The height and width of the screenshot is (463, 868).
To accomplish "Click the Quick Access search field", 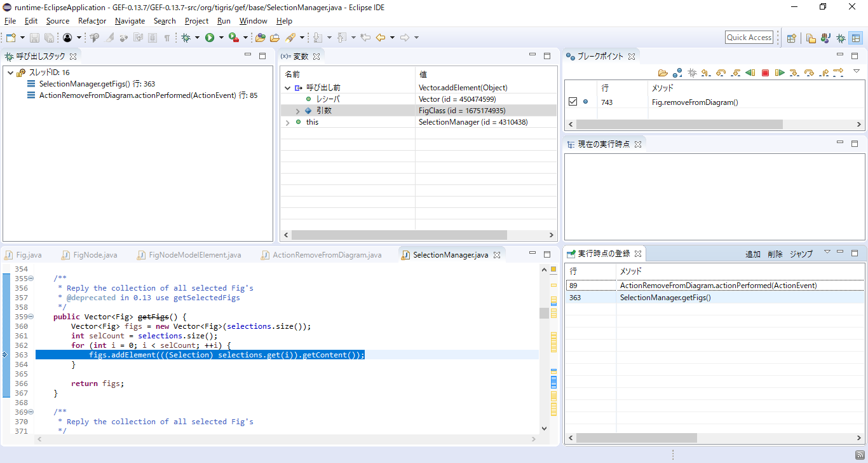I will coord(749,38).
